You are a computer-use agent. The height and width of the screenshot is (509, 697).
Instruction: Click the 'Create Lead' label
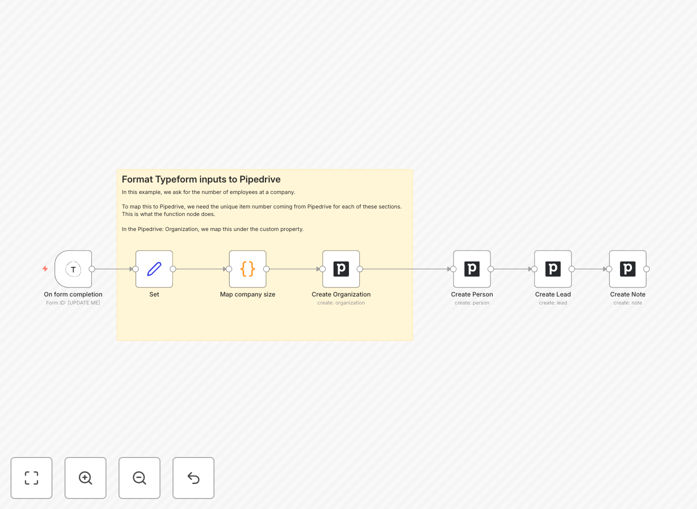click(x=553, y=294)
